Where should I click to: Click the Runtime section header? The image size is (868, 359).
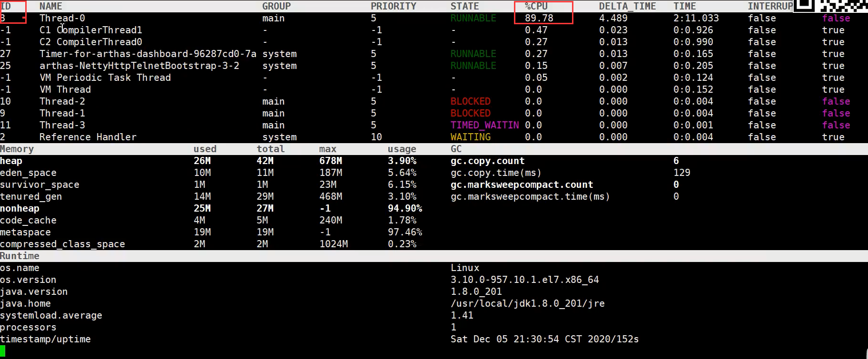[20, 256]
